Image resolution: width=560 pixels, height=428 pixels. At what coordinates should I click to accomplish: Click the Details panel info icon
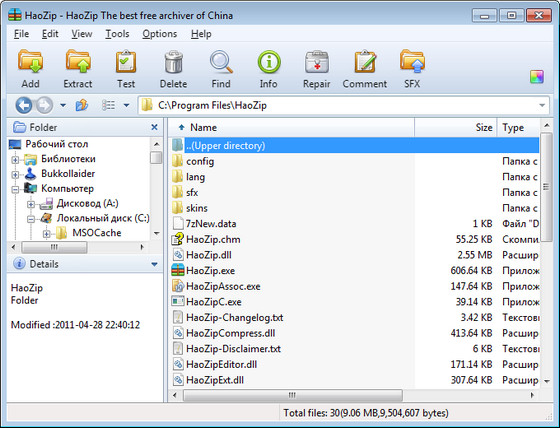(x=19, y=264)
